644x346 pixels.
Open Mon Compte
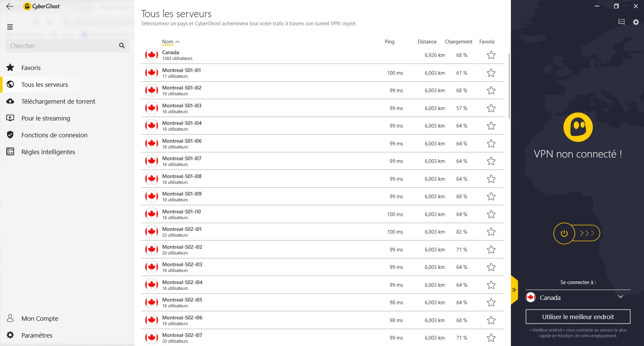click(x=40, y=318)
